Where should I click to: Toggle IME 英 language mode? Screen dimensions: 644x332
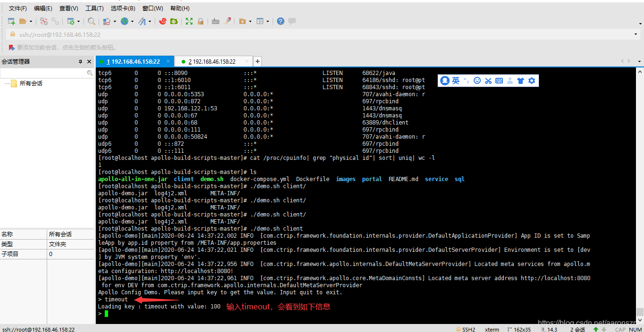(456, 81)
